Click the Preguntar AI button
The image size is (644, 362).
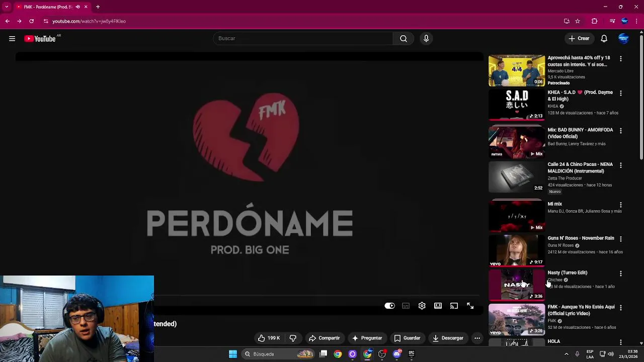click(367, 338)
